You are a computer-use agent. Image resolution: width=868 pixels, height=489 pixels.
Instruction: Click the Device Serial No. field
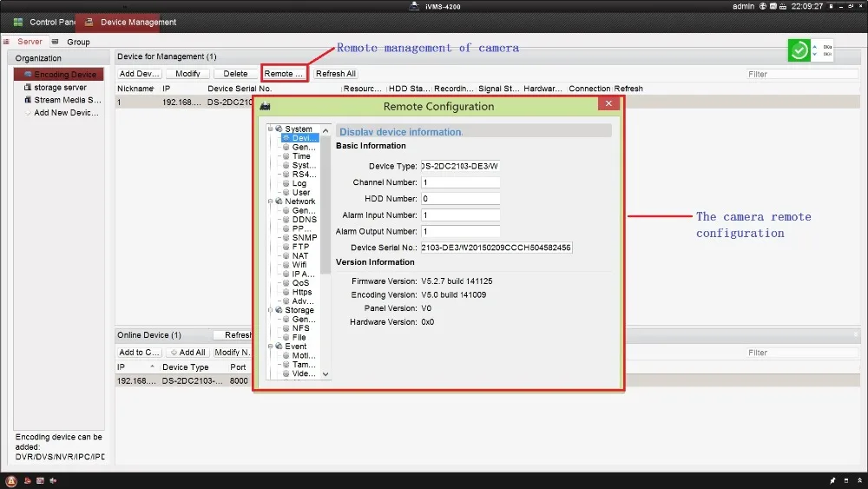496,248
